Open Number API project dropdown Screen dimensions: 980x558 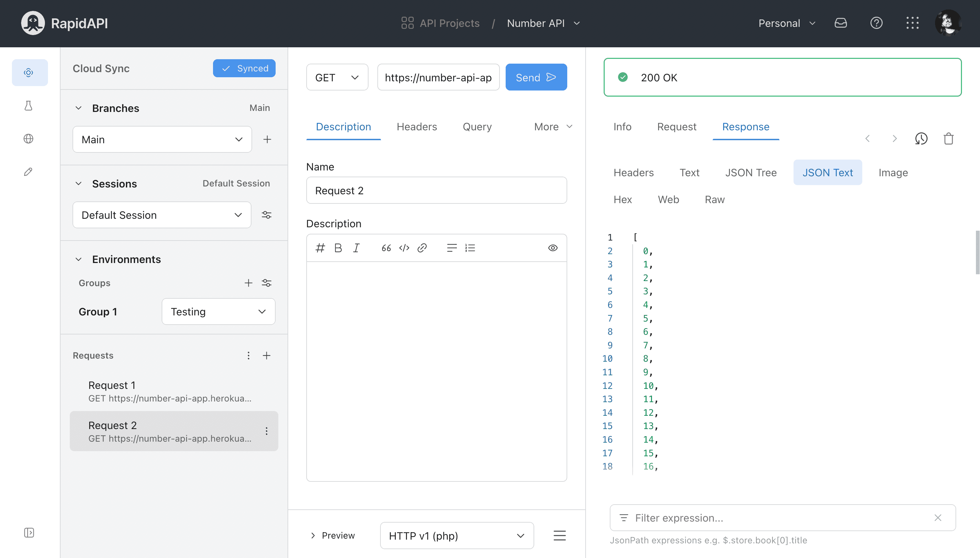[x=543, y=23]
